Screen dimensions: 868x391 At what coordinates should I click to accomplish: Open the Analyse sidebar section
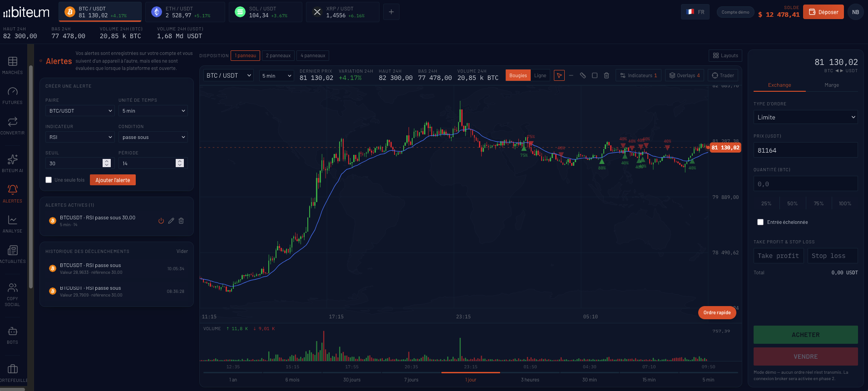pyautogui.click(x=12, y=224)
